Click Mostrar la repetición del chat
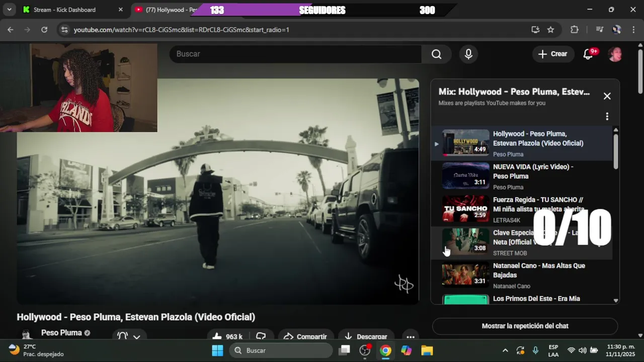The height and width of the screenshot is (362, 644). 525,326
